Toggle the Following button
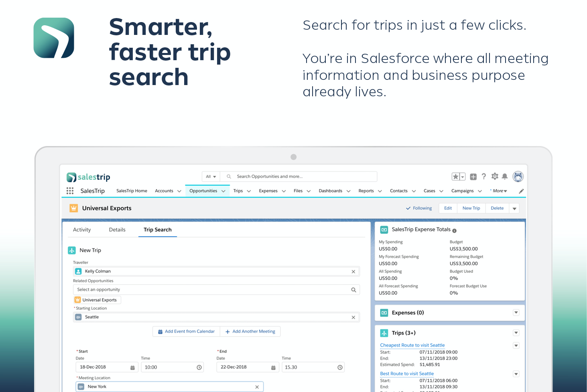This screenshot has width=587, height=392. (419, 208)
